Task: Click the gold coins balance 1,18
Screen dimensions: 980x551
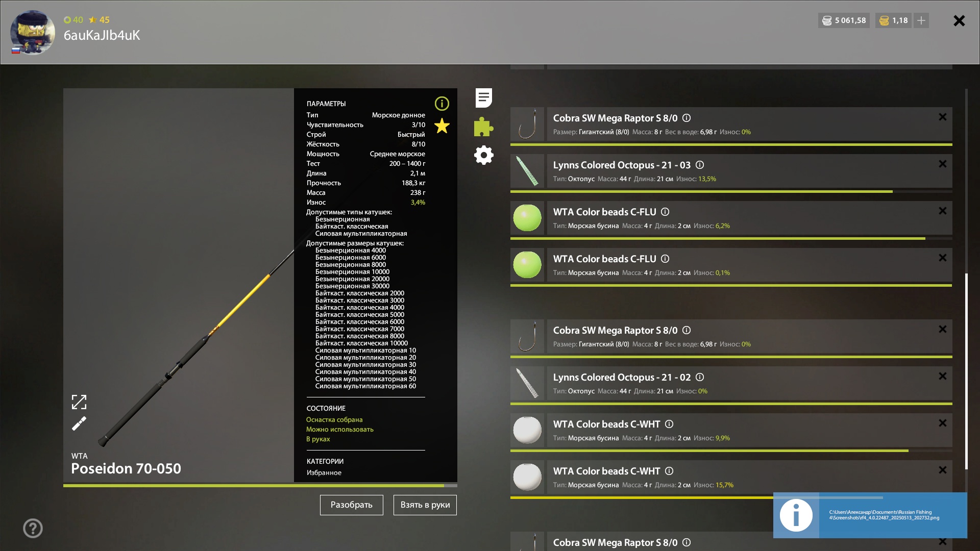Action: (894, 20)
